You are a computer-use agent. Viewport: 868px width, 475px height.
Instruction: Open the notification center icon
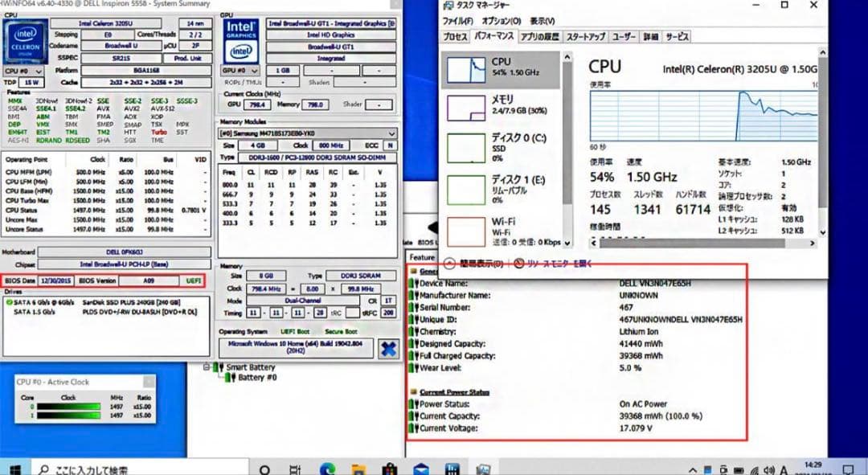848,470
